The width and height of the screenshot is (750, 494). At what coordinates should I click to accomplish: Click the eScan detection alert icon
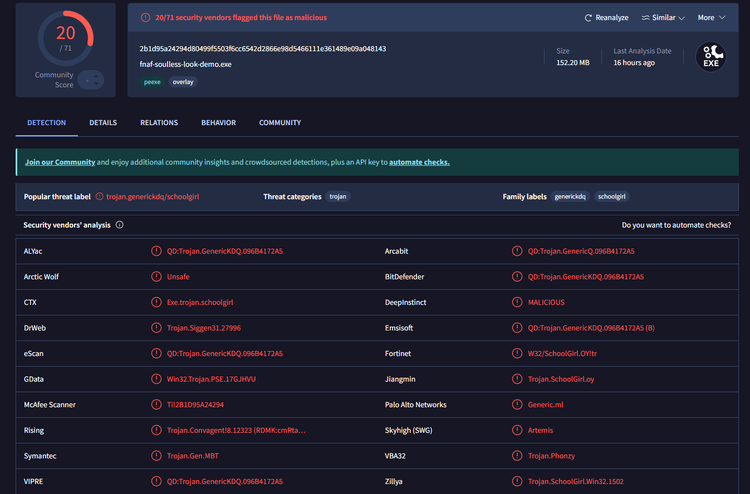click(x=156, y=353)
